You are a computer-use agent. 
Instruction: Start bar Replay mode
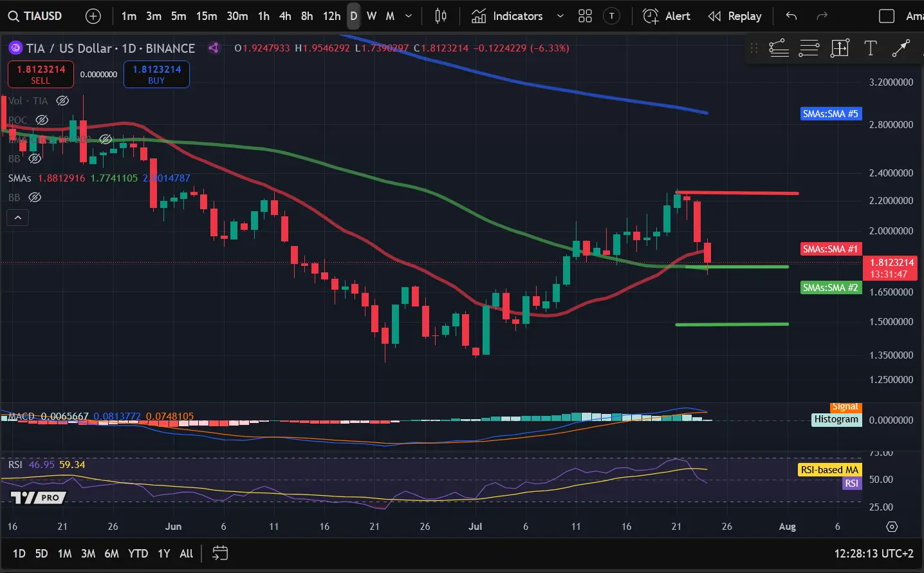tap(735, 16)
